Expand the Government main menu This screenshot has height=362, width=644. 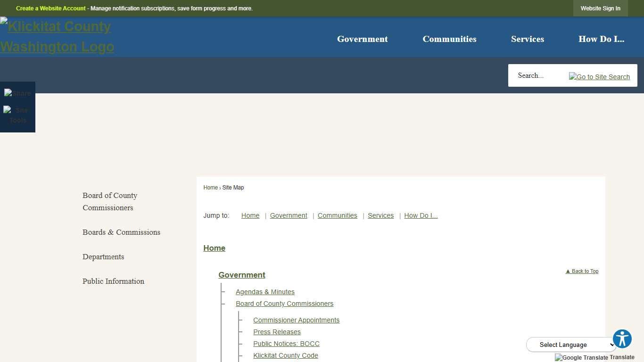(362, 39)
